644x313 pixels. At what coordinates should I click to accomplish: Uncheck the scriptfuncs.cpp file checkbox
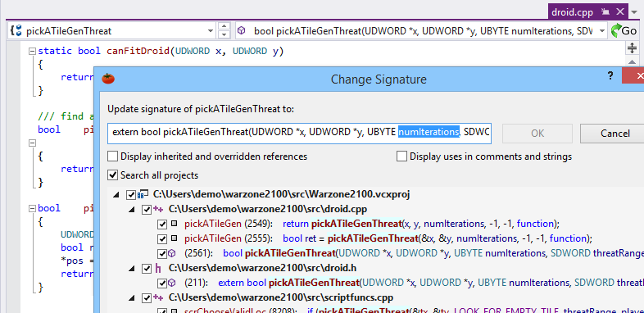pyautogui.click(x=146, y=298)
